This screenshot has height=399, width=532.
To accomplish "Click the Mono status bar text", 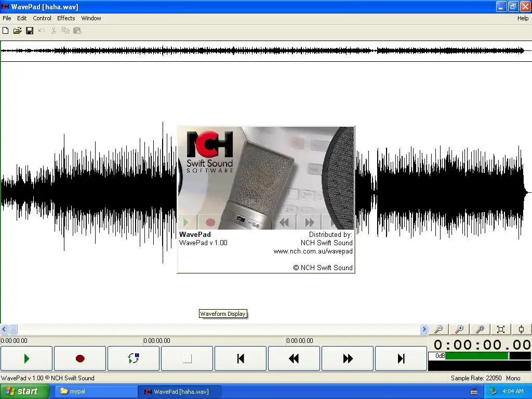I will click(x=513, y=378).
